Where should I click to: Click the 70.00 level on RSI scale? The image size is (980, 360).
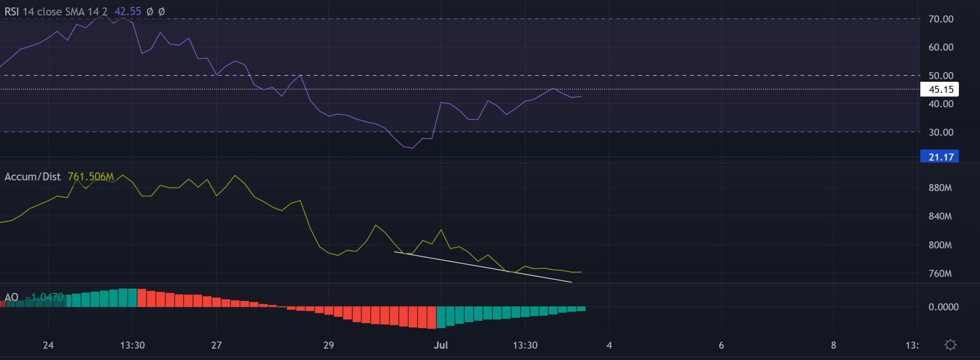coord(941,19)
